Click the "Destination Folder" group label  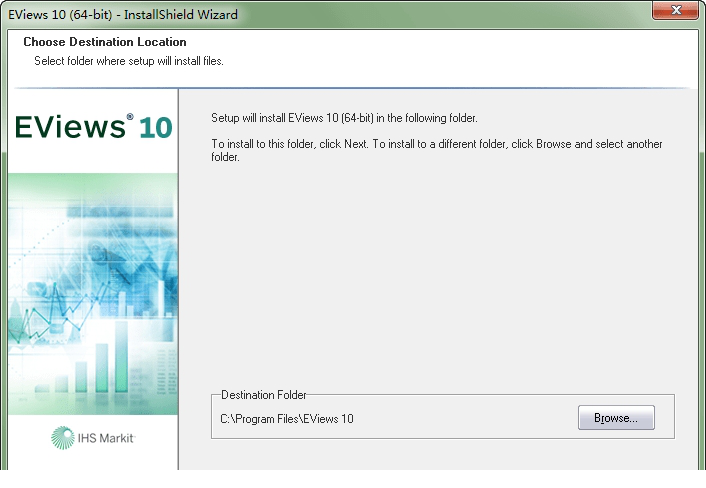point(263,395)
